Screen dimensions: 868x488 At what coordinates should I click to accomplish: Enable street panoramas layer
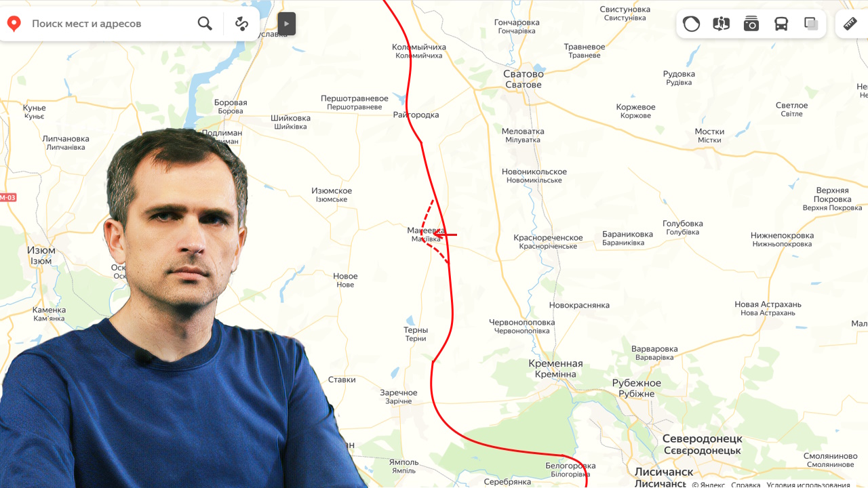[721, 24]
